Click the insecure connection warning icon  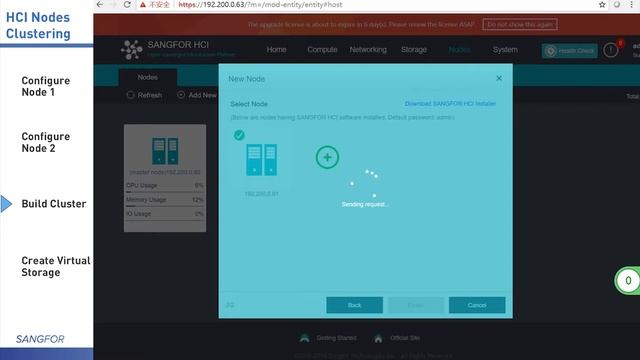click(x=143, y=5)
